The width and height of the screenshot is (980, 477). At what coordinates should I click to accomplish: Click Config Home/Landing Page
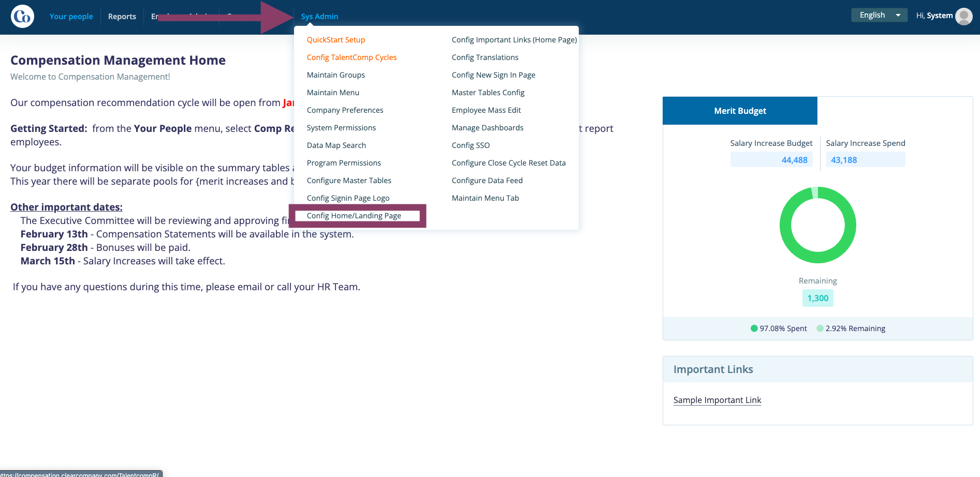click(x=354, y=216)
